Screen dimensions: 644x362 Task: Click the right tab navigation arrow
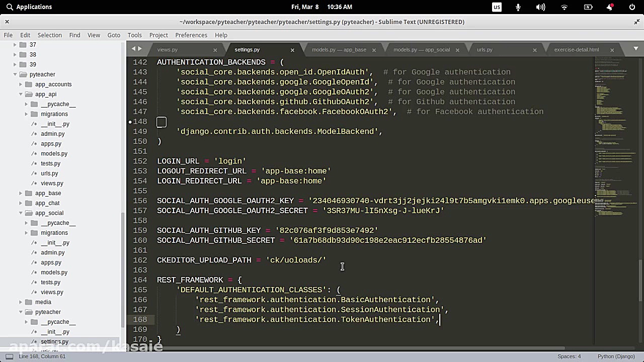coord(140,49)
